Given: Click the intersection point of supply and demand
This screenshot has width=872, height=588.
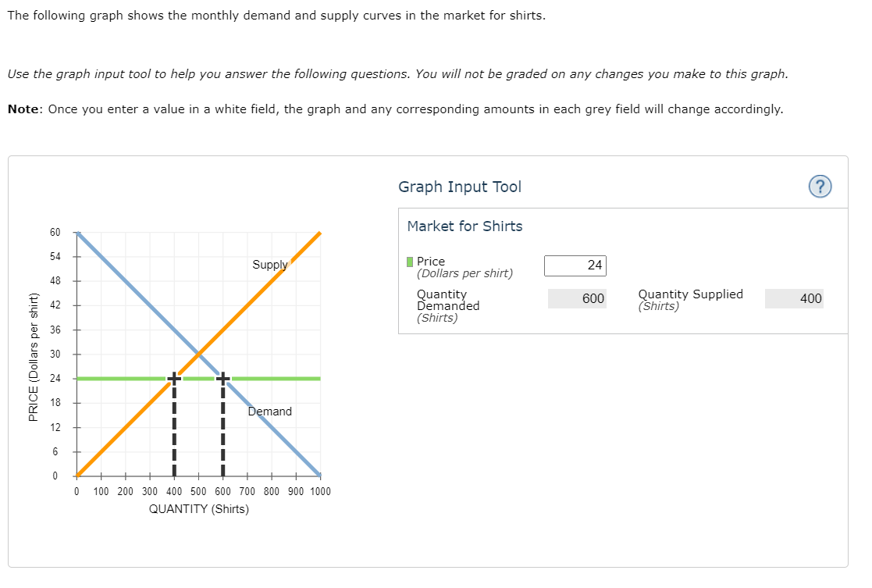Looking at the screenshot, I should coord(198,354).
